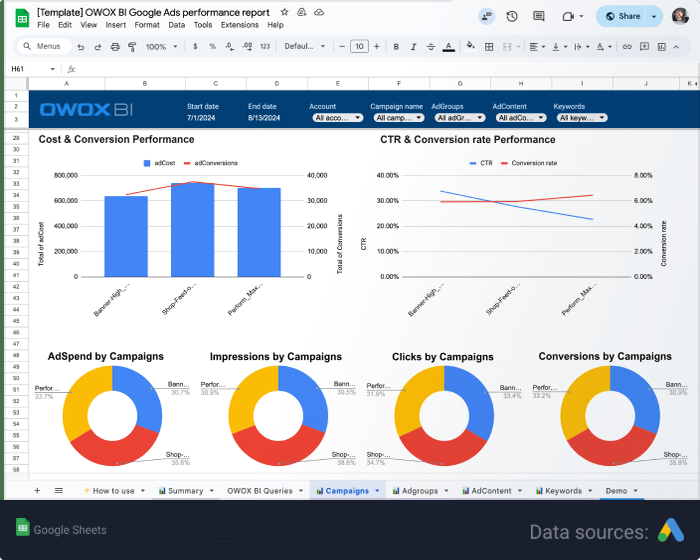Click the move to Drive icon
This screenshot has width=700, height=560.
pos(302,12)
